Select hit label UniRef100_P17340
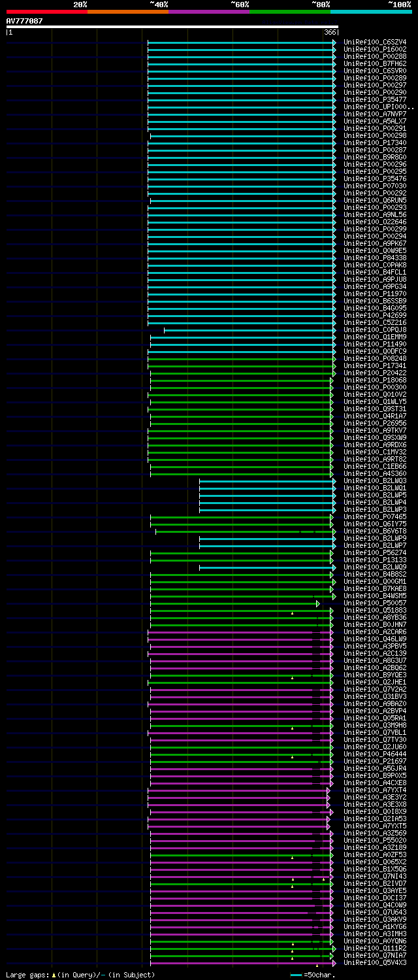Viewport: 418px width, 980px height. click(x=375, y=143)
